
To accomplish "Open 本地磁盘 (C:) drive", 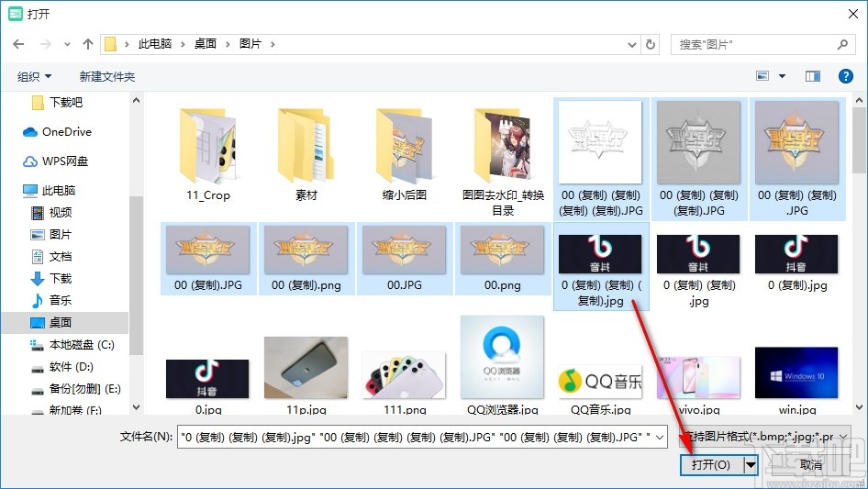I will pos(72,345).
